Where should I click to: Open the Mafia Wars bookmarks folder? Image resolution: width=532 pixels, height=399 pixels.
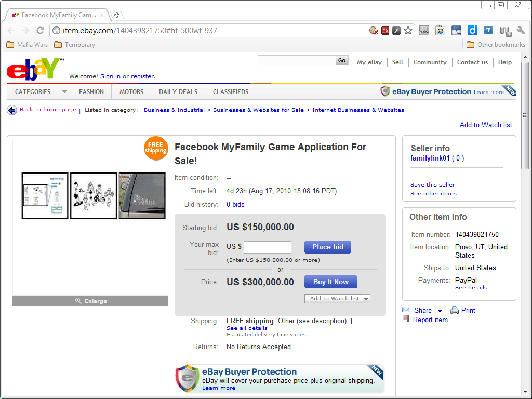(27, 45)
